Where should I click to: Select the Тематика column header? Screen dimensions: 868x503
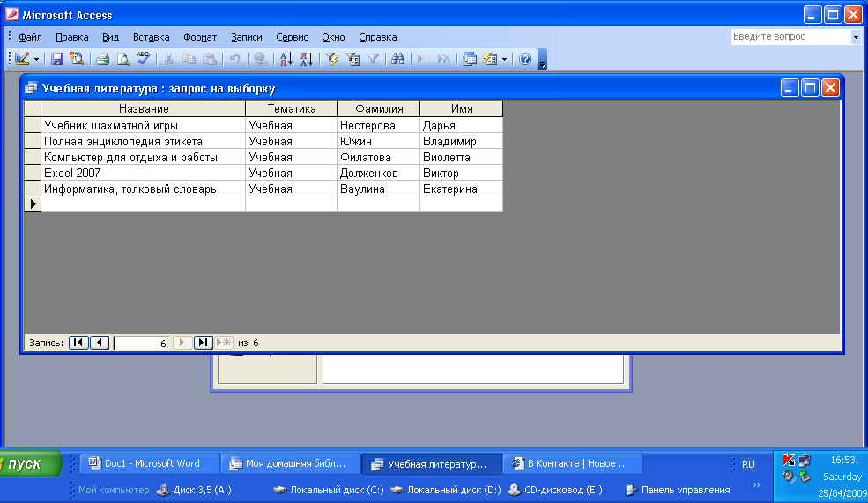point(291,109)
